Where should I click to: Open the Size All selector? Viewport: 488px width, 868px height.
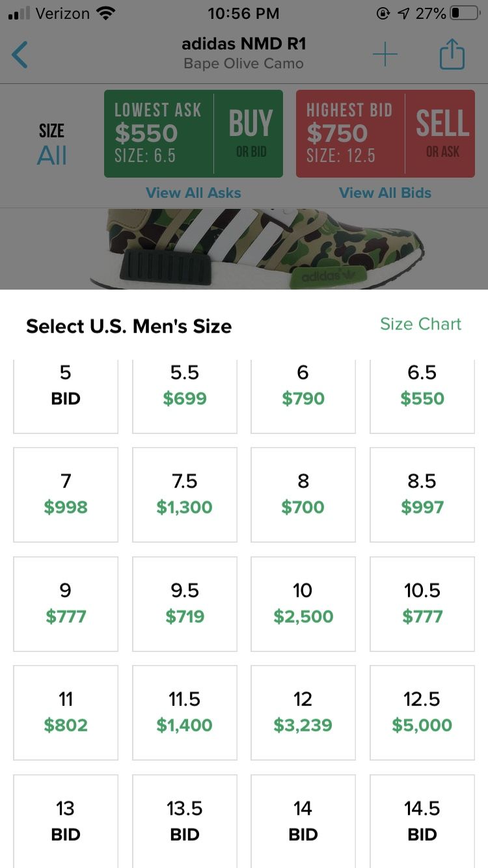(51, 143)
